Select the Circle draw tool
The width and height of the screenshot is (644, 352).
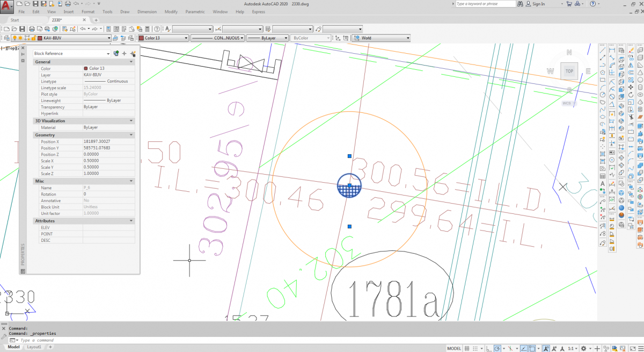pos(603,95)
